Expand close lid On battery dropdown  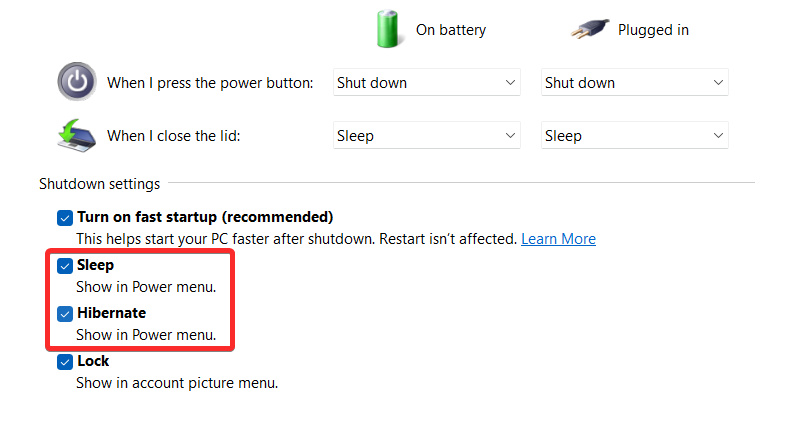tap(427, 135)
